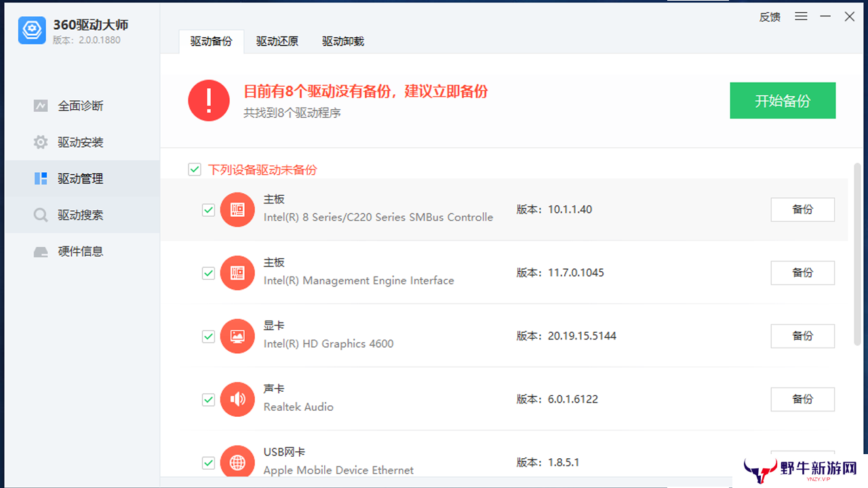
Task: Switch to the 驱动卸载 tab
Action: pyautogui.click(x=342, y=41)
